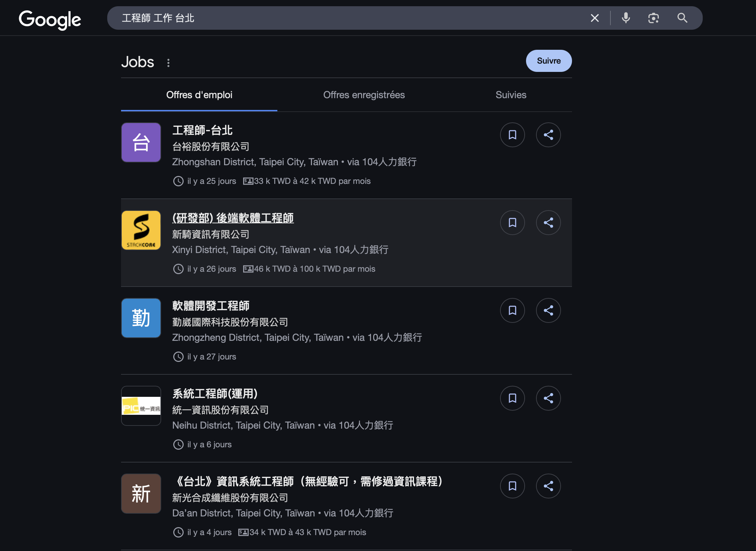This screenshot has width=756, height=551.
Task: Share the 系統工程師(運用) job listing
Action: (548, 398)
